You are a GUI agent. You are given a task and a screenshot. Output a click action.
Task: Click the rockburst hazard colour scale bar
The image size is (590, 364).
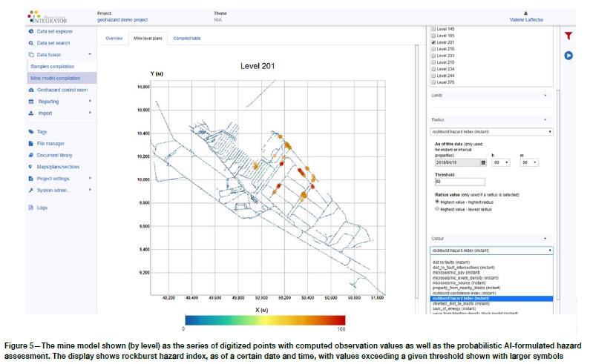264,319
